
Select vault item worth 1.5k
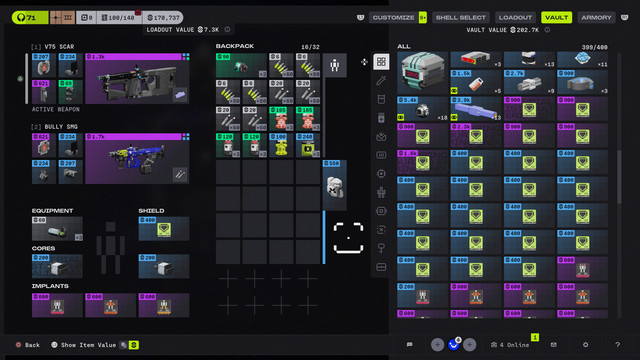point(476,82)
